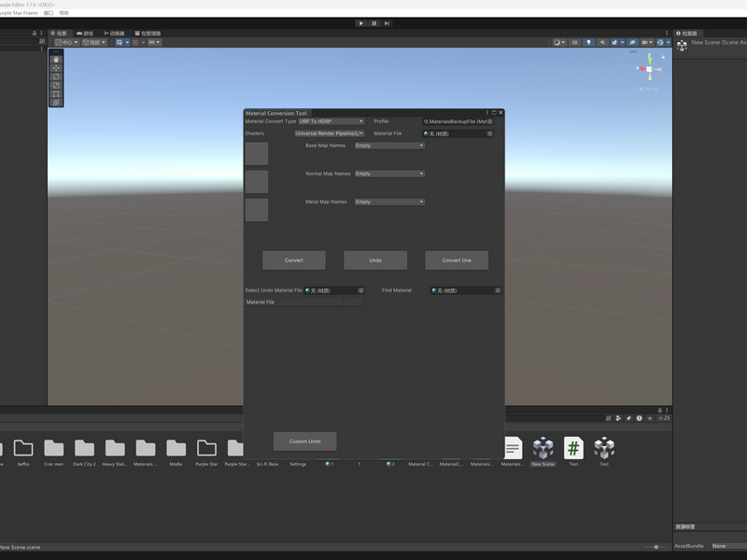The width and height of the screenshot is (747, 560).
Task: Toggle the scene gizmo rotation lock
Action: pyautogui.click(x=663, y=57)
